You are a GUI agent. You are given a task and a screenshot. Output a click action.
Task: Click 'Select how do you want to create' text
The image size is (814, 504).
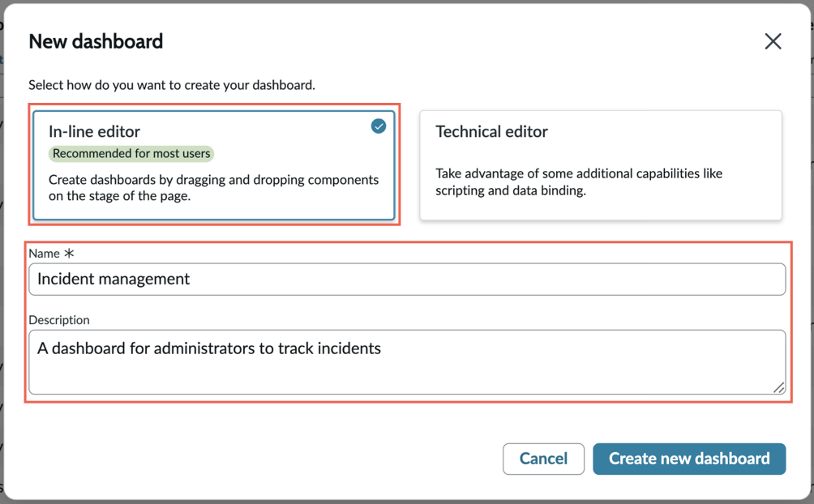tap(172, 85)
